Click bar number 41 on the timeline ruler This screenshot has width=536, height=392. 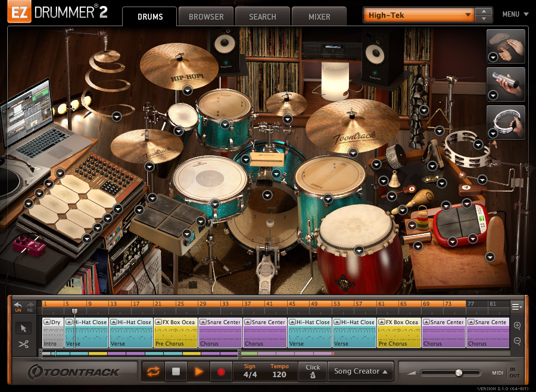point(269,303)
